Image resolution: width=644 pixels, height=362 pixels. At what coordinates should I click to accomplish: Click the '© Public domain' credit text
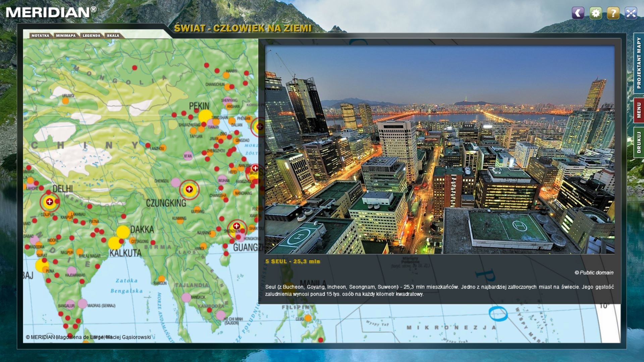[x=594, y=273]
